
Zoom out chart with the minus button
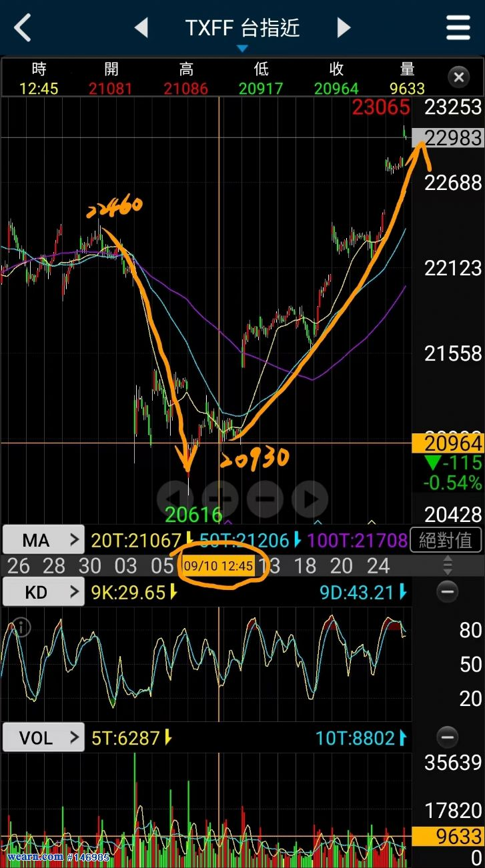265,498
